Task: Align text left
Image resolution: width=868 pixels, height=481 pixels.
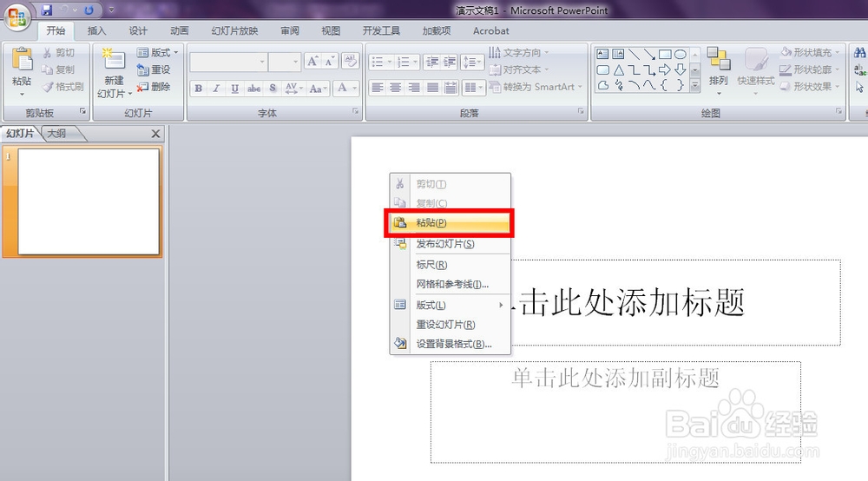Action: coord(378,88)
